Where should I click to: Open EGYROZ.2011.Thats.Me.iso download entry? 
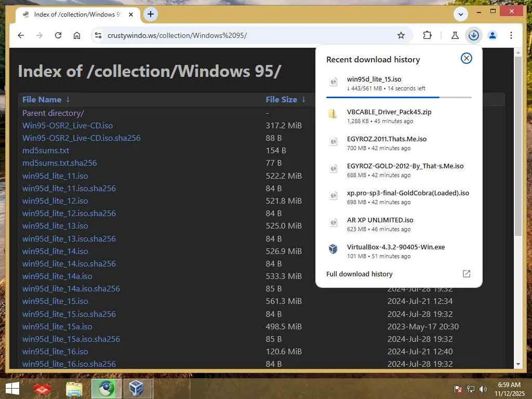pyautogui.click(x=398, y=143)
